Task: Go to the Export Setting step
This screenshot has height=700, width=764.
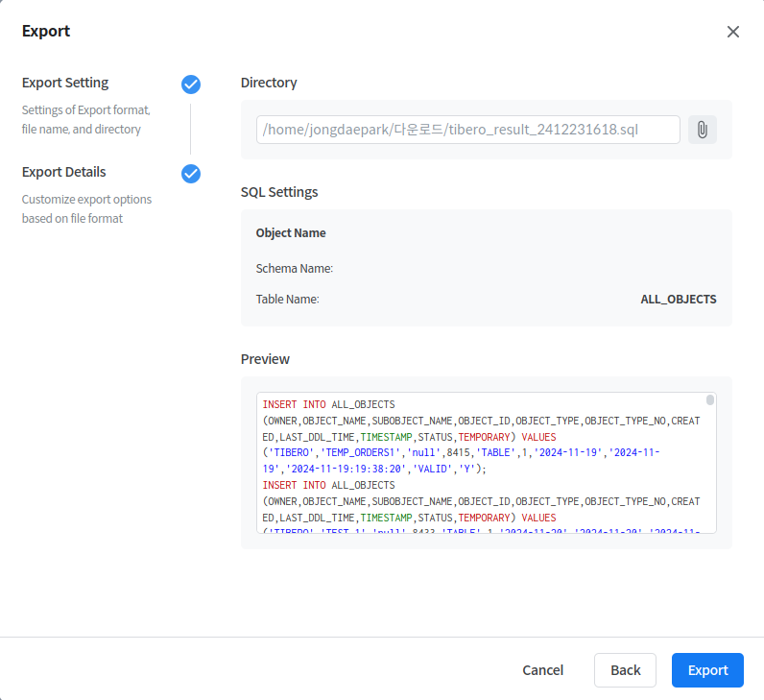Action: 65,83
